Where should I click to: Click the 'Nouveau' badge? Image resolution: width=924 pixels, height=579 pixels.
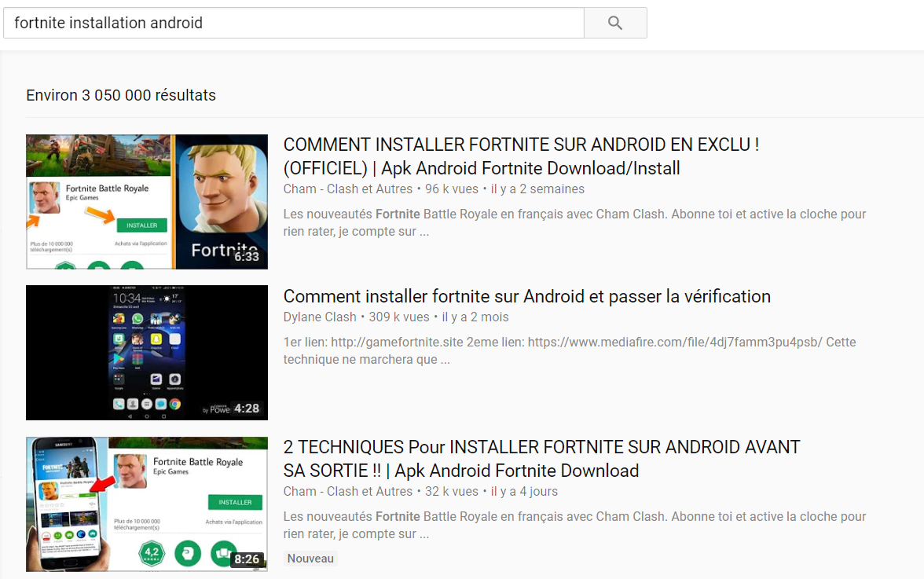[310, 559]
